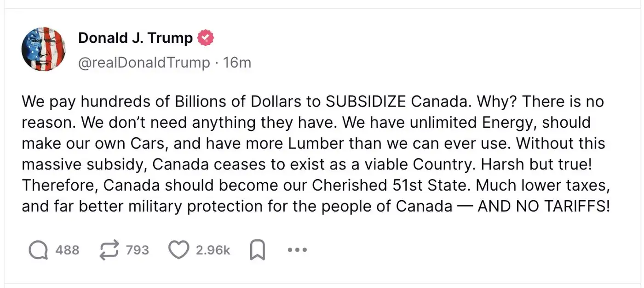Click the 16m post timestamp

click(237, 62)
